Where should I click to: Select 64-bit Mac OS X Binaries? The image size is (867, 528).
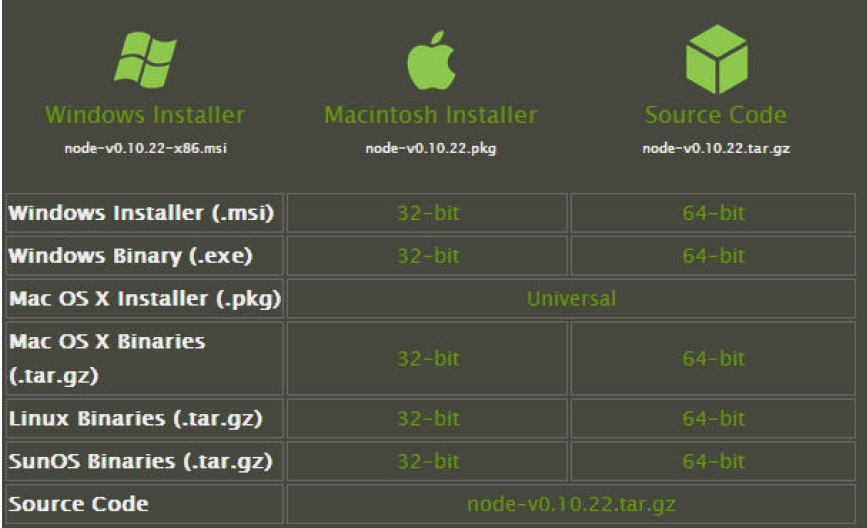click(714, 359)
